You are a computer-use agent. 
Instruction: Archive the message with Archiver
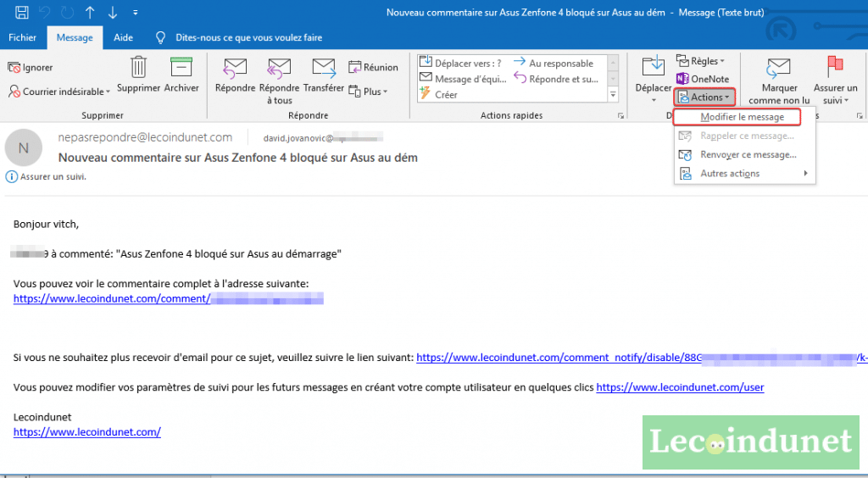tap(181, 68)
